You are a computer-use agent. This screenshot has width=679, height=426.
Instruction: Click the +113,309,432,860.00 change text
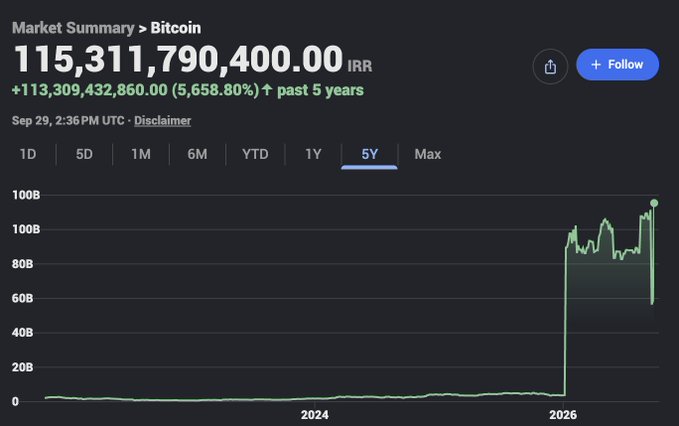90,90
